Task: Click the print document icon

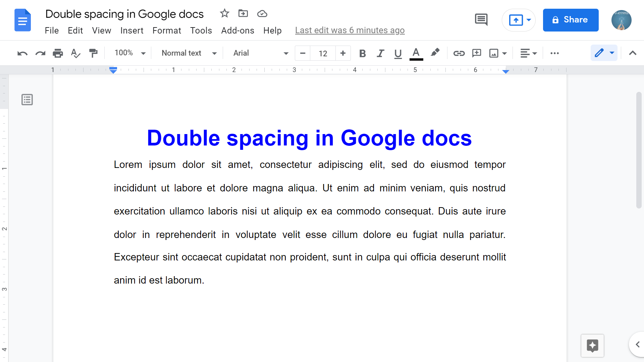Action: coord(58,53)
